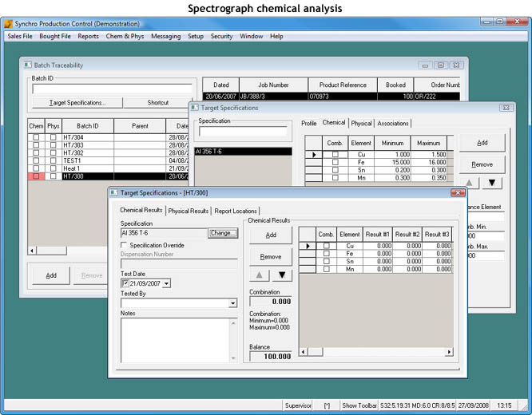
Task: Click the Batch Traceability window icon
Action: coord(28,65)
